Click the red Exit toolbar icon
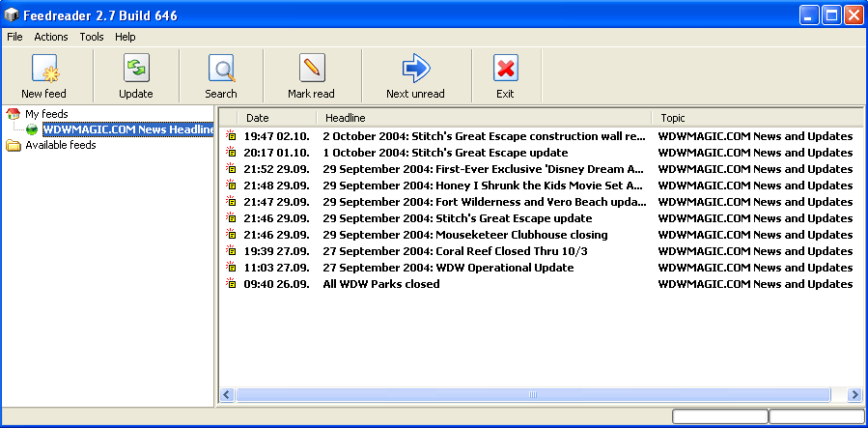 click(x=505, y=70)
